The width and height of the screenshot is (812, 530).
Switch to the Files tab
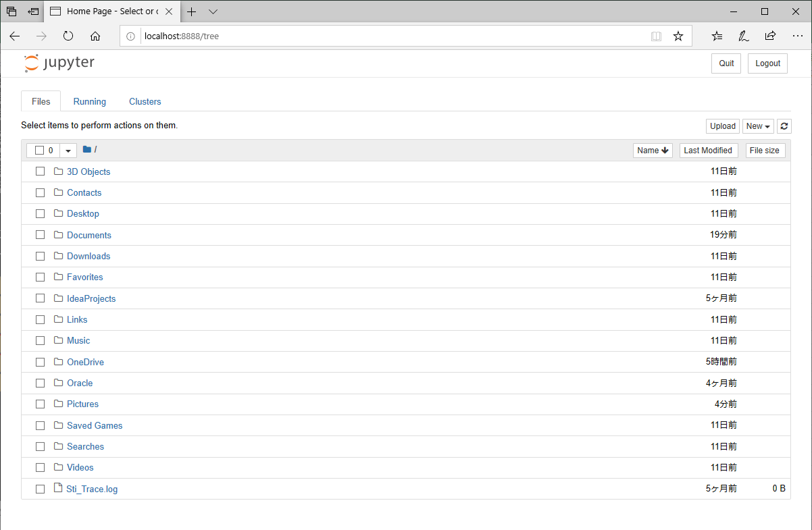click(41, 101)
